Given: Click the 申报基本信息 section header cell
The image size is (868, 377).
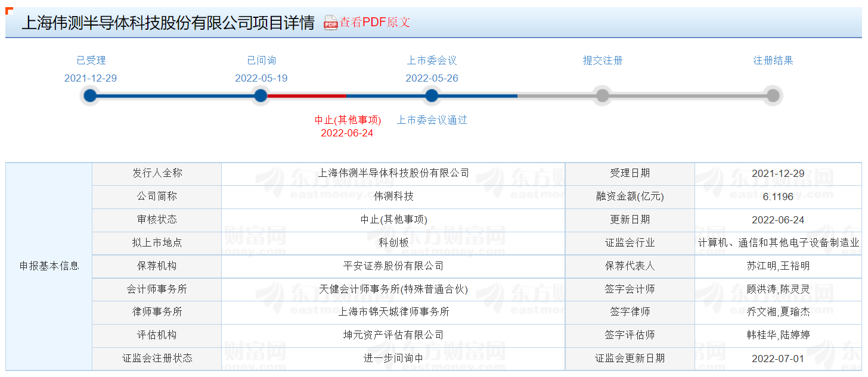Looking at the screenshot, I should [x=49, y=266].
